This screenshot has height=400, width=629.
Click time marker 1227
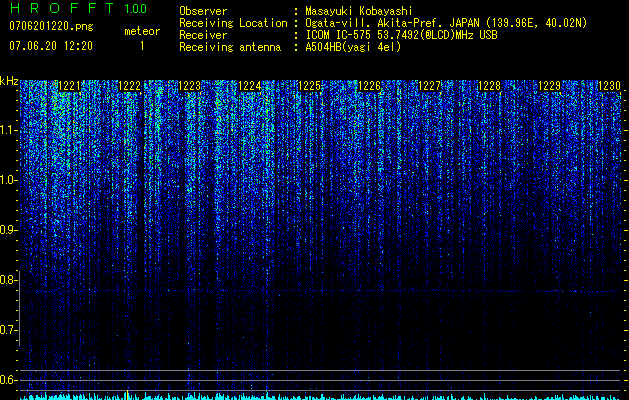point(430,86)
